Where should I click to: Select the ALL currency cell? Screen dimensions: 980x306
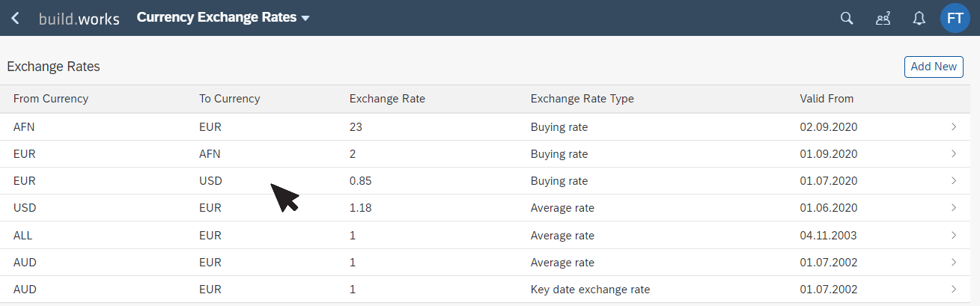tap(22, 236)
